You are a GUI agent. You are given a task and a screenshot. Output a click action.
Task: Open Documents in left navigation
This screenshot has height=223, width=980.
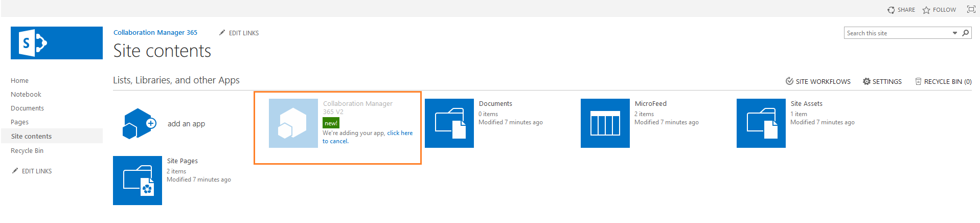pos(27,108)
